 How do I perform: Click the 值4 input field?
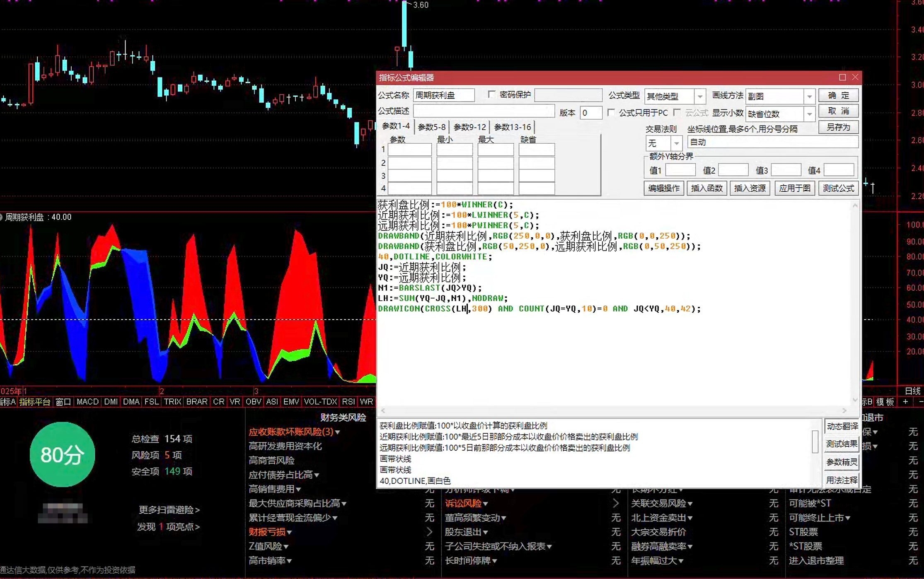839,170
